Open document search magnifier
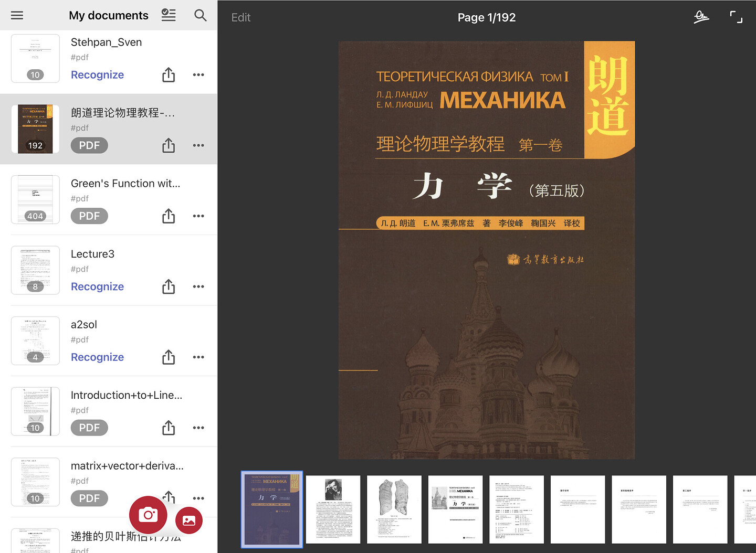 200,15
